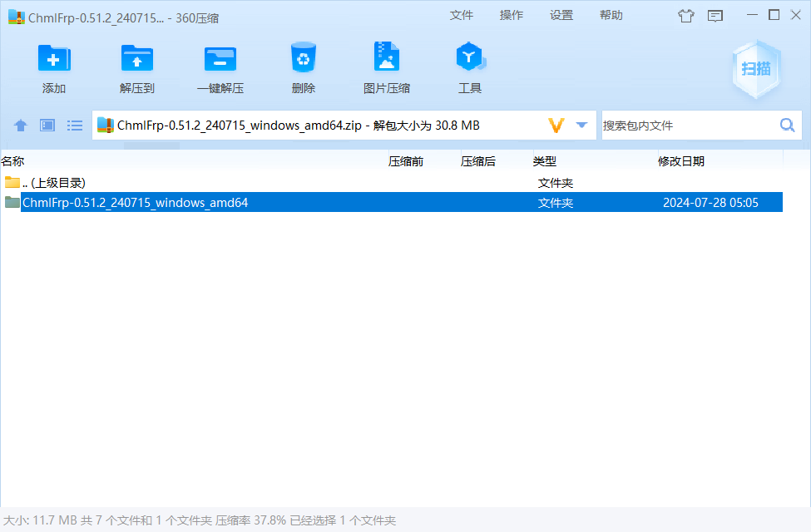The height and width of the screenshot is (532, 811).
Task: Click the search magnifier icon
Action: coord(787,126)
